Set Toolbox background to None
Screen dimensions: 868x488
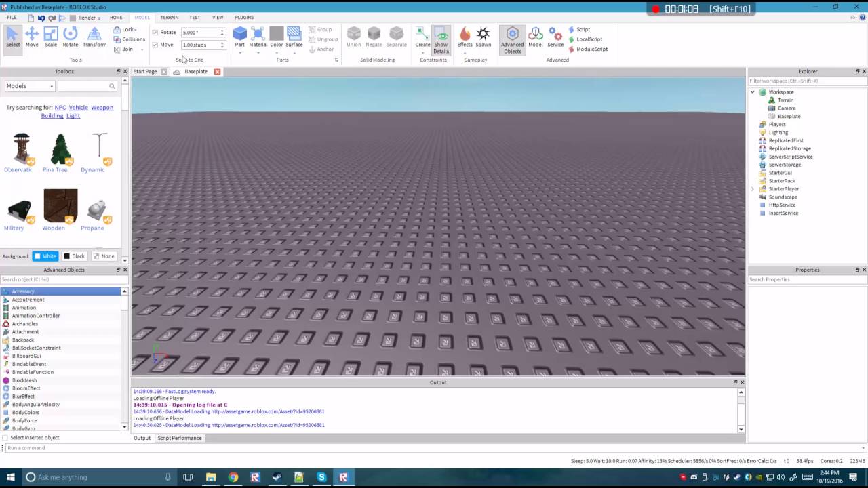point(104,256)
